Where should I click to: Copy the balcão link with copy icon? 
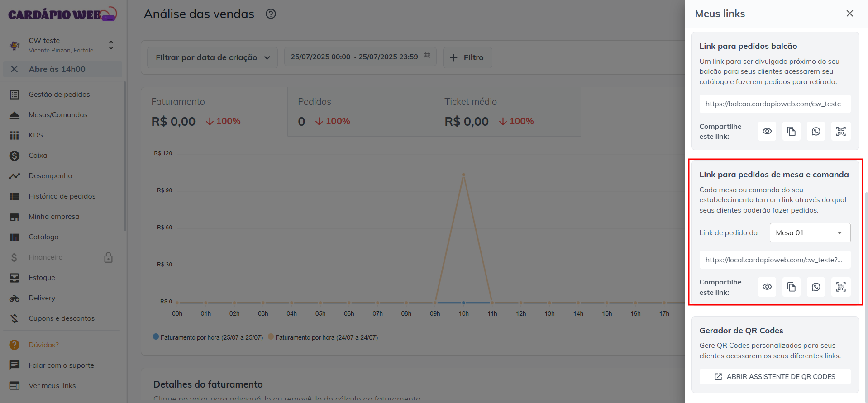[x=791, y=131]
